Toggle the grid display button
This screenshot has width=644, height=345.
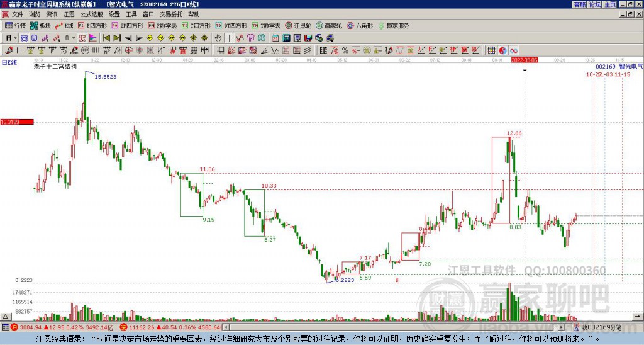pos(492,50)
